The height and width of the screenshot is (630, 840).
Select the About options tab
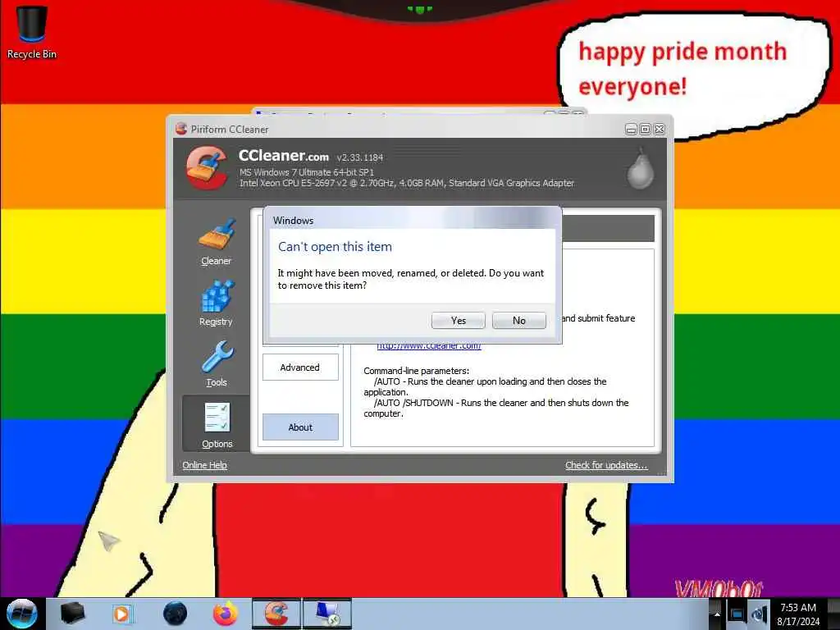(300, 427)
